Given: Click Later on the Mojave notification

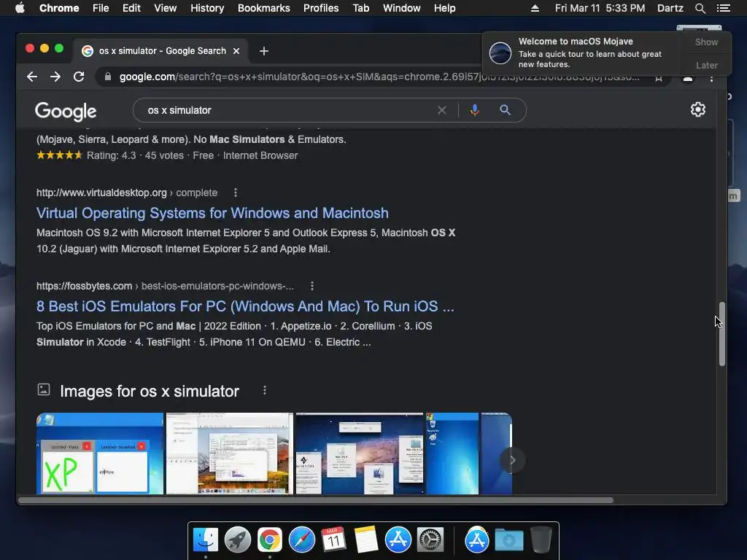Looking at the screenshot, I should [706, 65].
